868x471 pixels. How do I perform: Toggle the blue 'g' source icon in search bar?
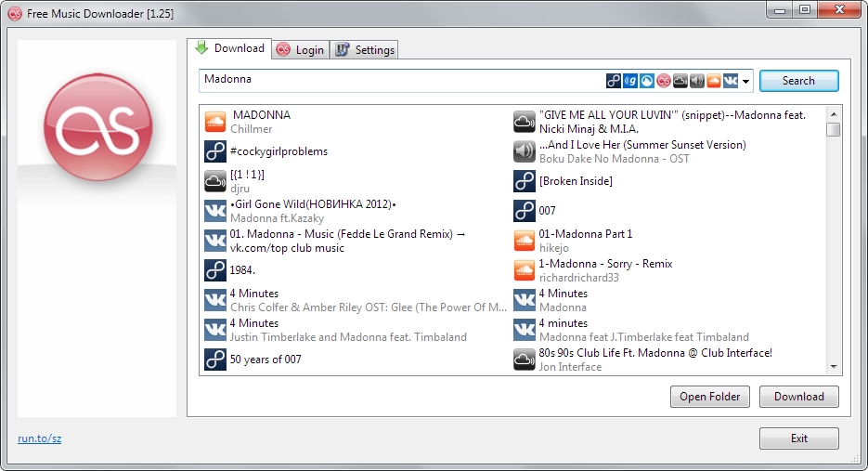click(630, 81)
